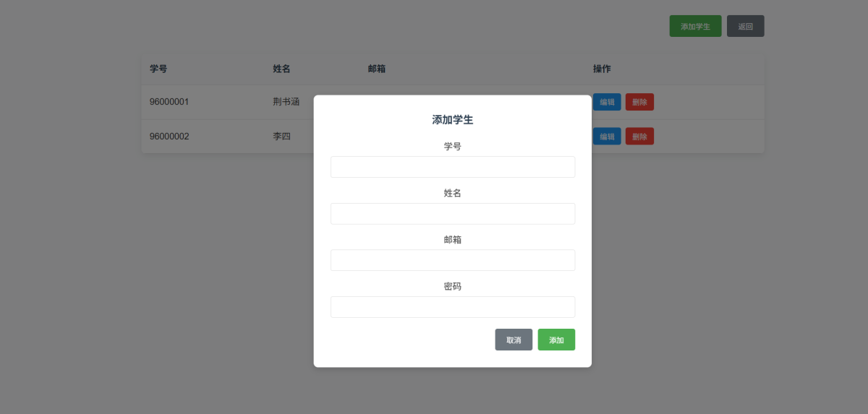Click the 学号 table column header

(158, 69)
